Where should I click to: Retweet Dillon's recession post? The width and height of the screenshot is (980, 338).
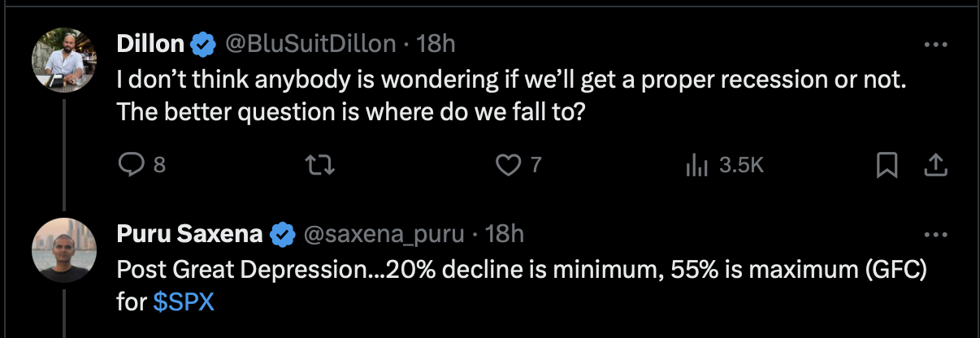click(323, 165)
